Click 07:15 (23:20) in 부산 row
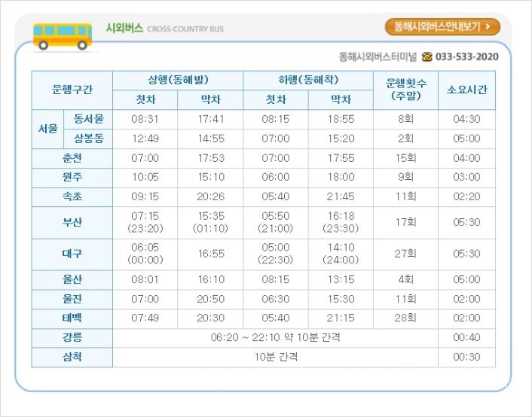This screenshot has height=417, width=532. click(145, 222)
